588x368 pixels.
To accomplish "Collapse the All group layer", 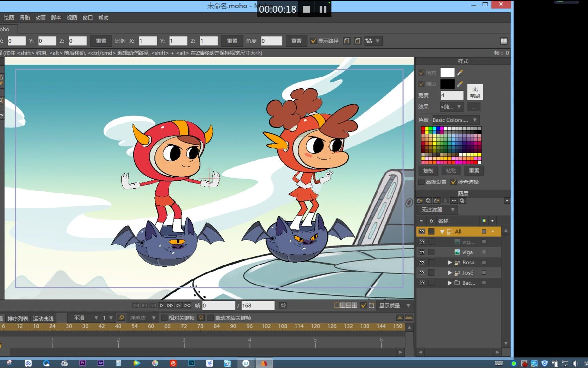I will [x=442, y=232].
